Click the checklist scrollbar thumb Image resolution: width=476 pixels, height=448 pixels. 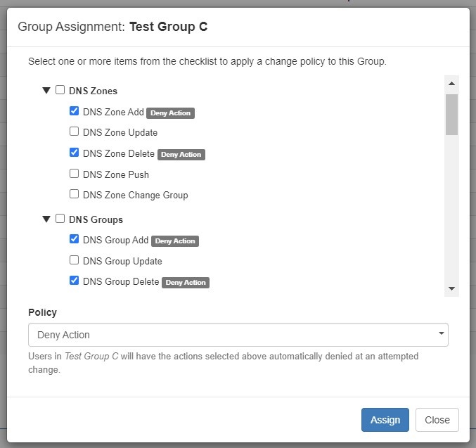(451, 114)
